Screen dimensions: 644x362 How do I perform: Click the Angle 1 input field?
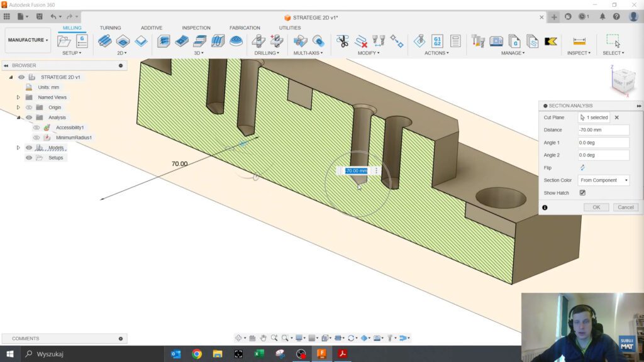click(603, 143)
